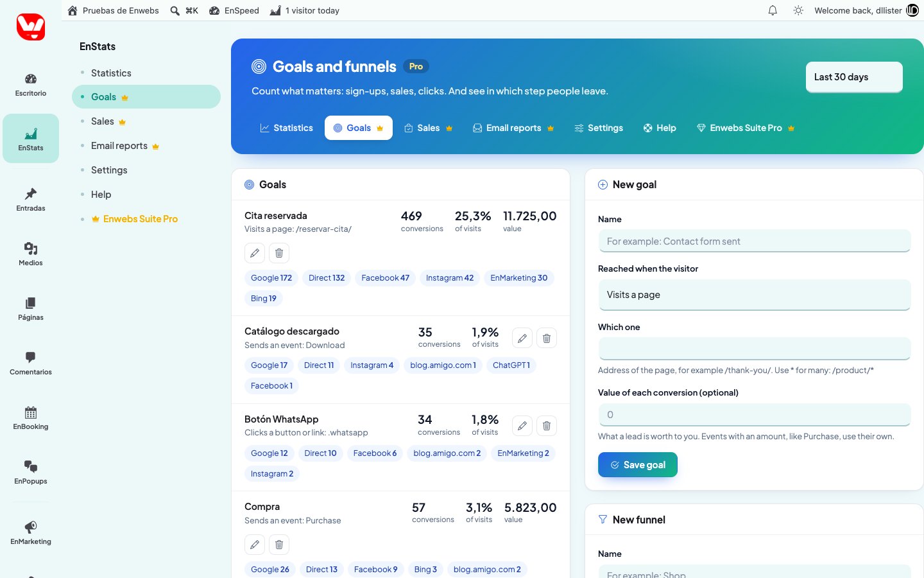The height and width of the screenshot is (578, 924).
Task: Edit the Compra goal
Action: point(255,545)
